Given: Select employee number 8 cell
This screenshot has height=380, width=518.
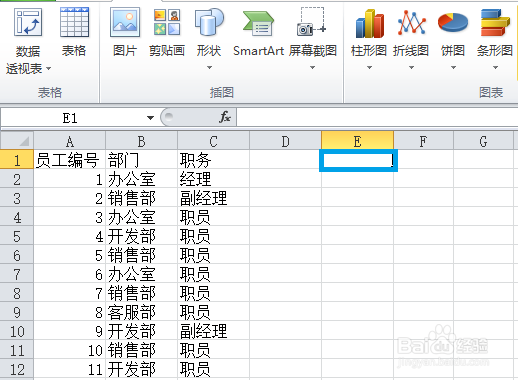Looking at the screenshot, I should (70, 312).
